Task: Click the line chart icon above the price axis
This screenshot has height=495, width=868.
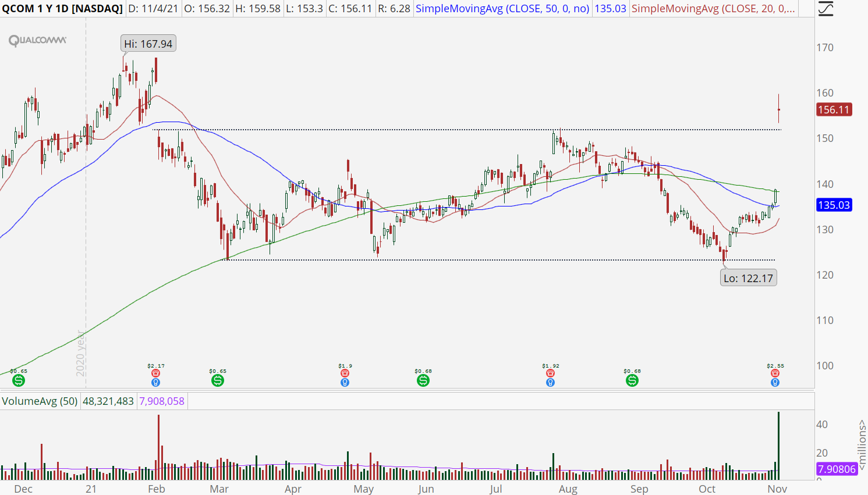Action: (826, 9)
